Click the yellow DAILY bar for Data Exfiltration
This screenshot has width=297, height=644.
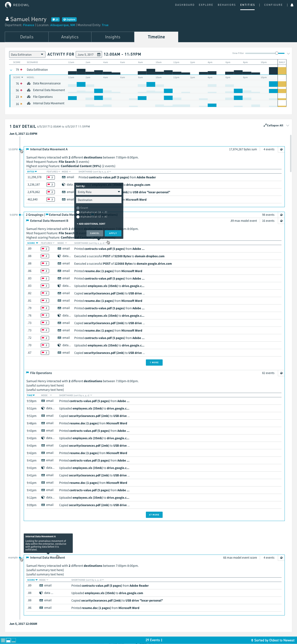282,71
